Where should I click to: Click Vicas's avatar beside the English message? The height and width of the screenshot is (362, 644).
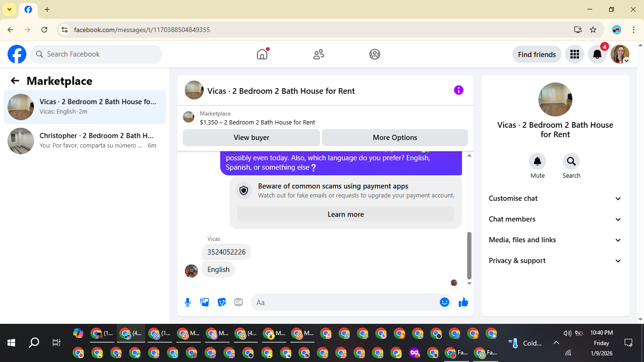(191, 271)
